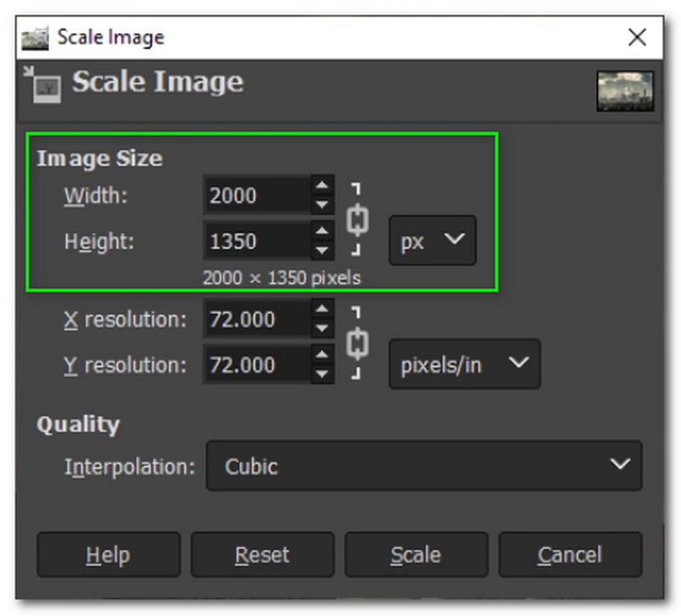Decrease Y resolution with down arrow
Screen dimensions: 681x616
tap(322, 375)
